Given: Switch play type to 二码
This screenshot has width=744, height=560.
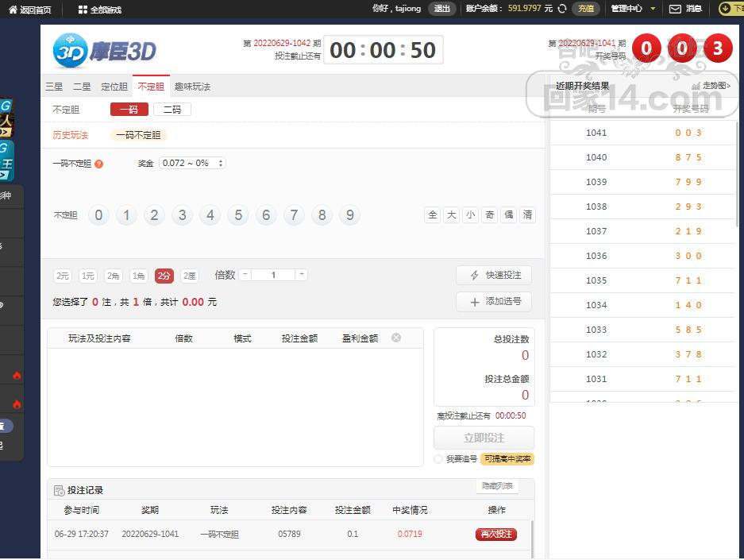Looking at the screenshot, I should [172, 110].
